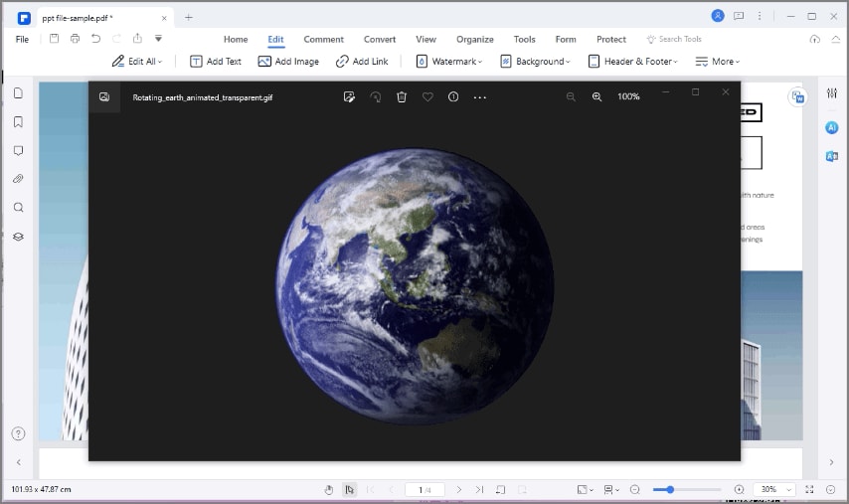Screen dimensions: 849x504
Task: Click the Edit image icon in Photos viewer
Action: 349,96
